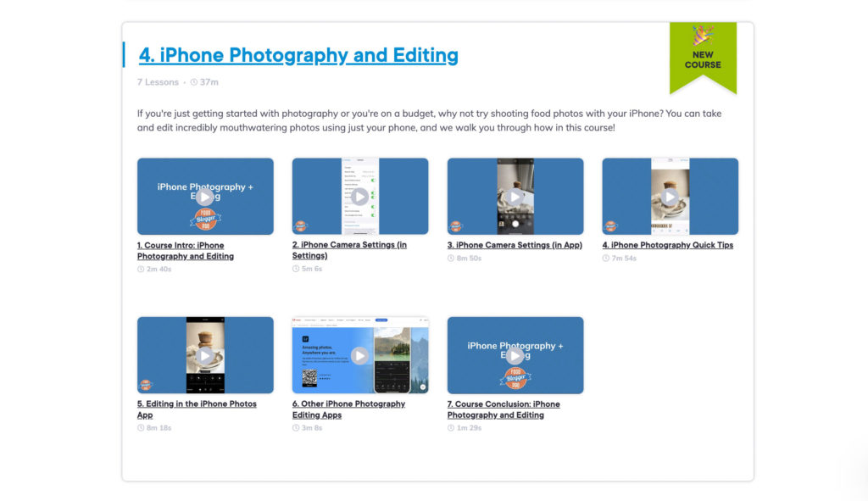Screen dimensions: 868x501
Task: Click the '37m' course duration text
Action: tap(209, 82)
